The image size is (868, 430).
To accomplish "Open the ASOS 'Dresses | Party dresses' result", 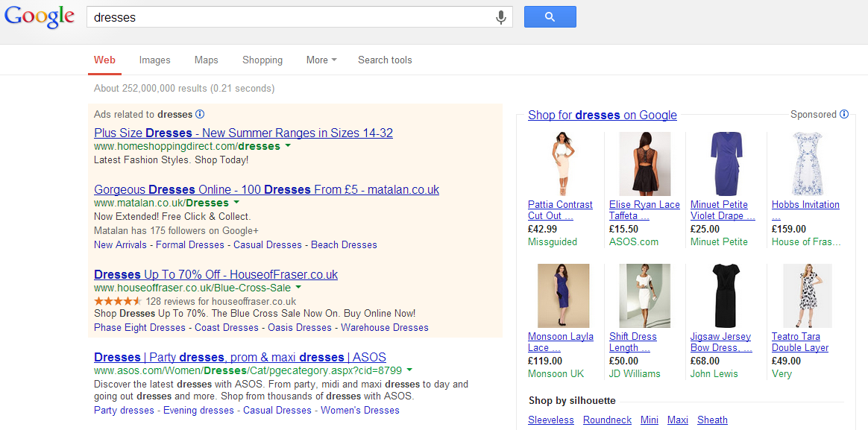I will click(x=240, y=357).
